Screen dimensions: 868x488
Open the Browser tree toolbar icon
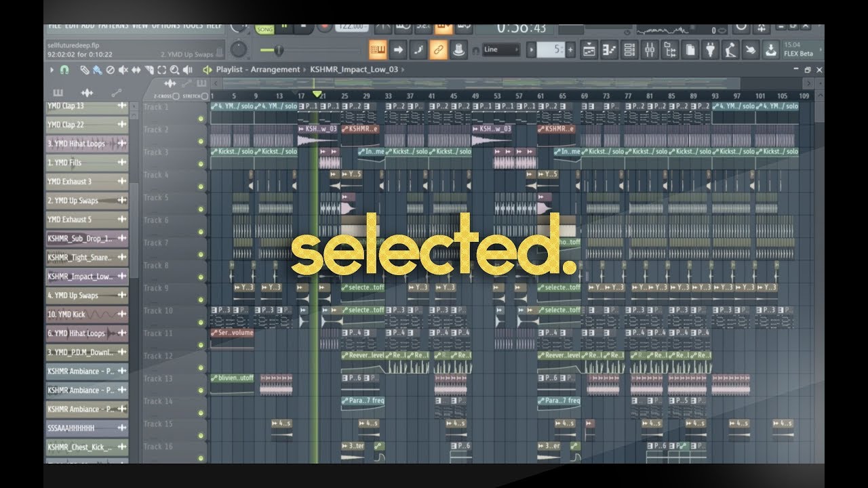(670, 49)
